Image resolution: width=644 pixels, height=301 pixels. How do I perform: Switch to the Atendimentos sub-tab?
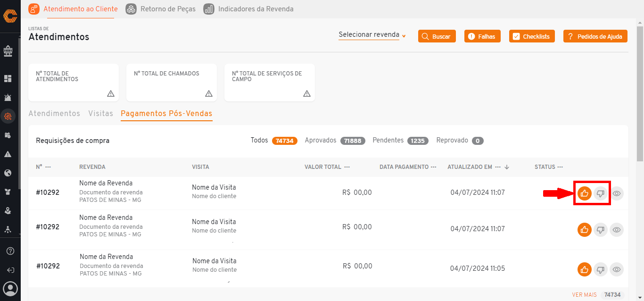(x=54, y=114)
